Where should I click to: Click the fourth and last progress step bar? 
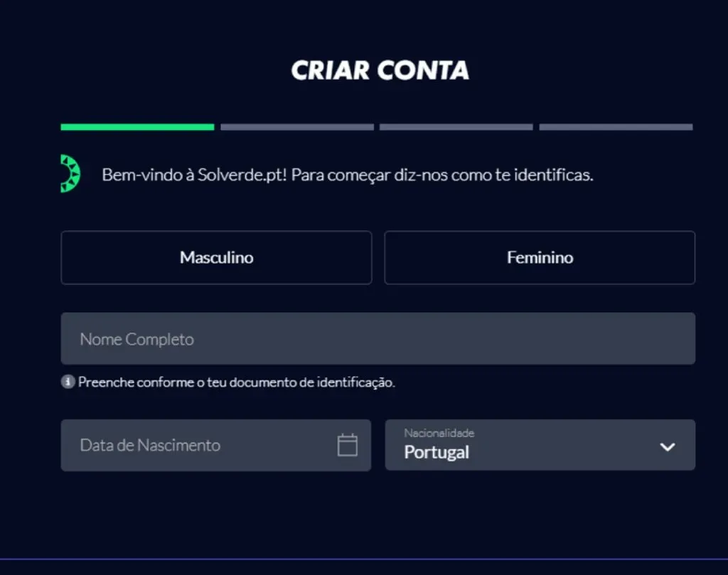pos(616,127)
